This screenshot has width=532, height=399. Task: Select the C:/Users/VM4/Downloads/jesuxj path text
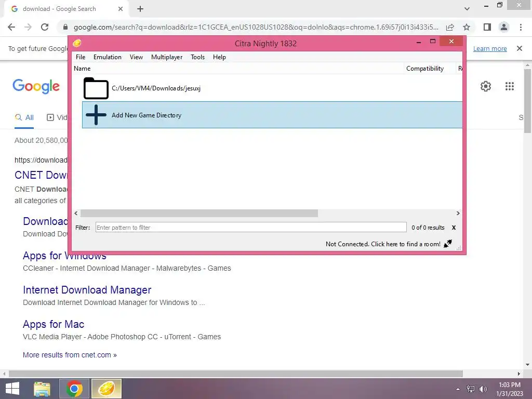156,88
